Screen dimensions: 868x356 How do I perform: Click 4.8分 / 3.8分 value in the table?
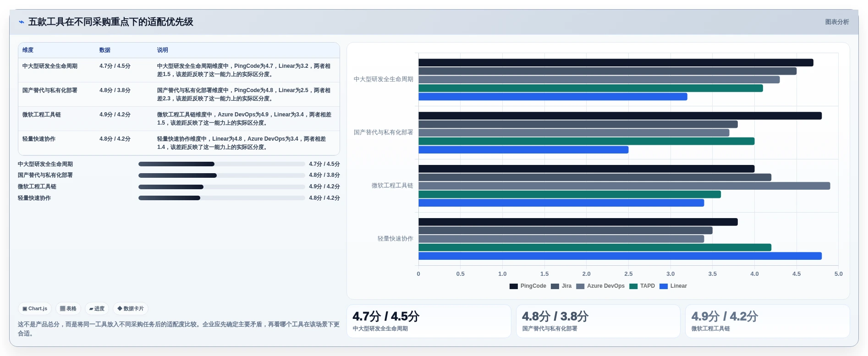click(x=115, y=90)
